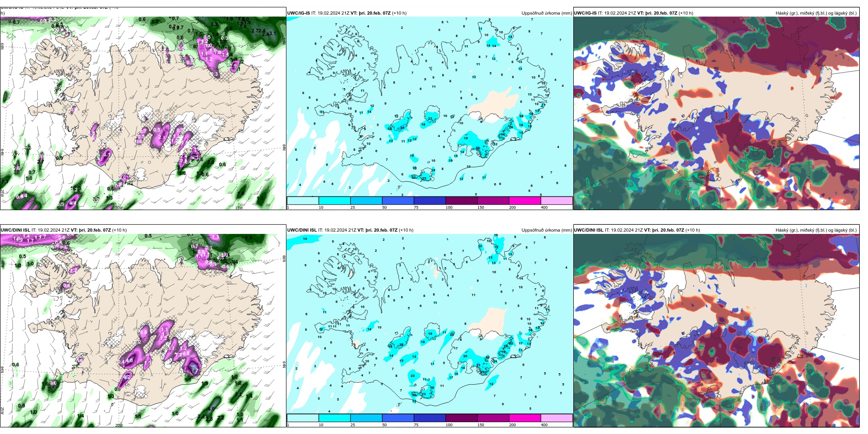Click the dark-blue 75–100 mm swatch in DINI ISL legend

point(430,418)
